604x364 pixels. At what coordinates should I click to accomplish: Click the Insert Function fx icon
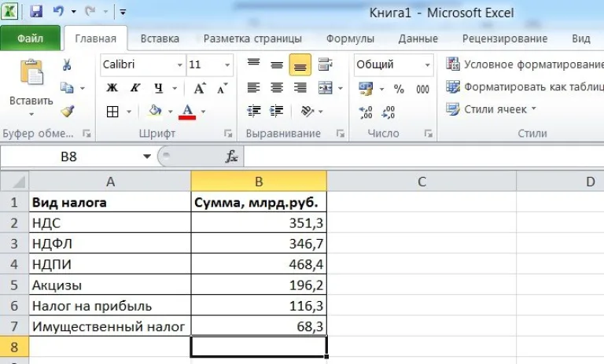[x=231, y=156]
